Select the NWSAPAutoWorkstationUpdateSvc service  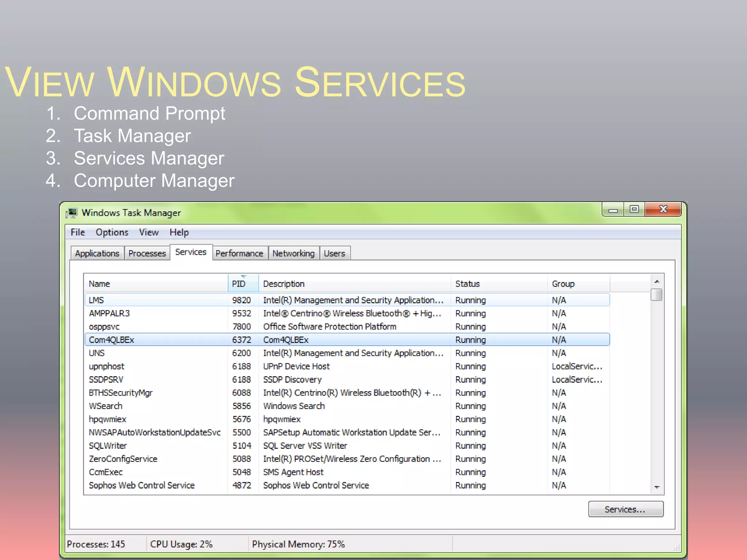pos(155,432)
